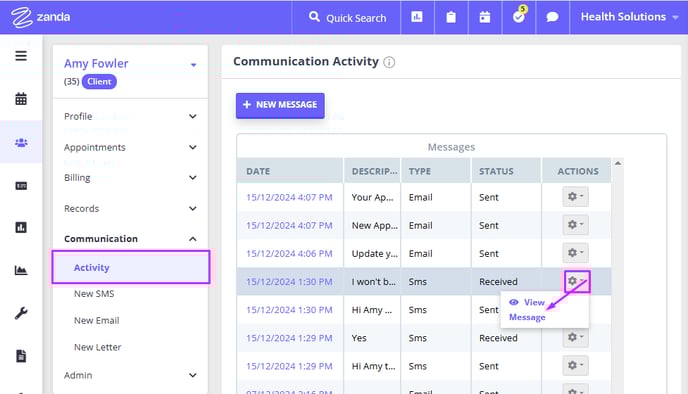Open the tasks checkmark icon with badge
The image size is (688, 394).
(519, 17)
